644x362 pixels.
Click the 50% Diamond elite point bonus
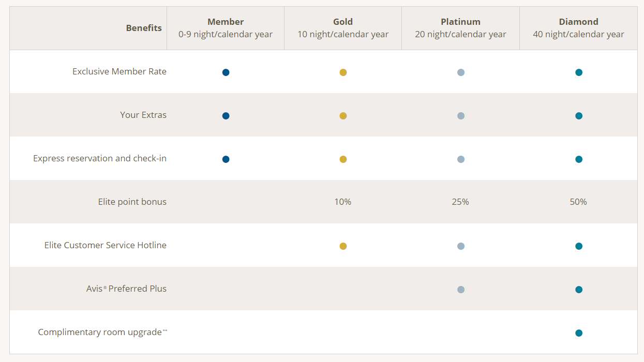click(578, 202)
